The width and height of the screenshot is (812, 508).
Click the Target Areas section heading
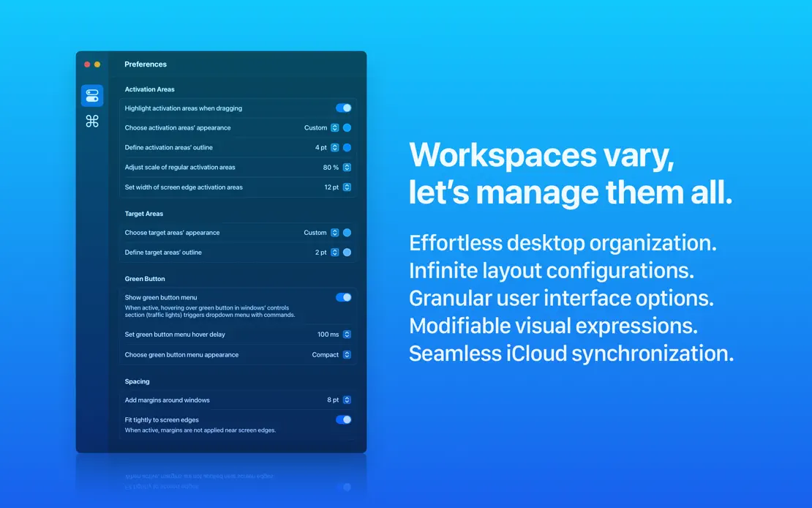coord(144,214)
